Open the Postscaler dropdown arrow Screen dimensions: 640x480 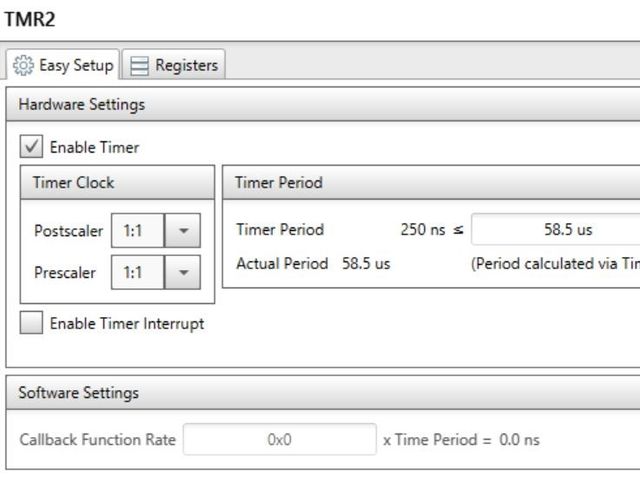pyautogui.click(x=182, y=230)
